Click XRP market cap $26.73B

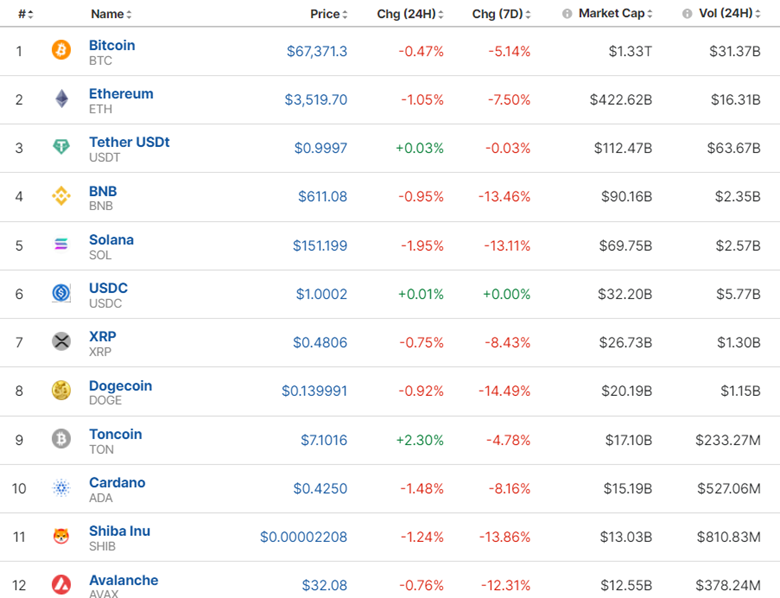pos(625,342)
